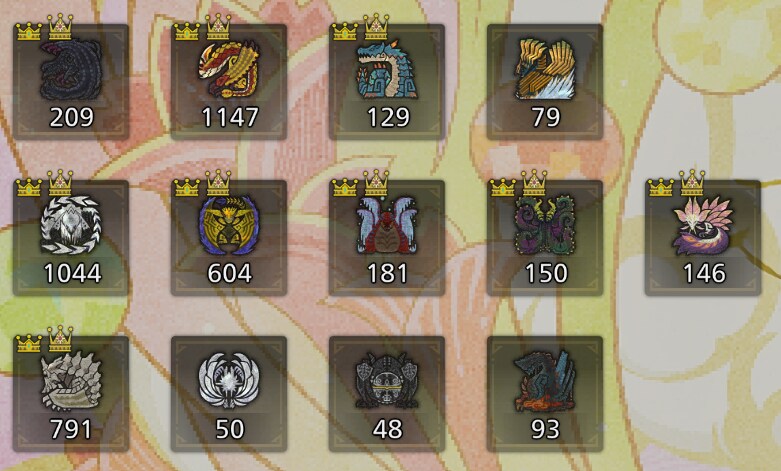This screenshot has height=471, width=781.
Task: Click the red-gold monster icon showing 1147
Action: [x=229, y=70]
